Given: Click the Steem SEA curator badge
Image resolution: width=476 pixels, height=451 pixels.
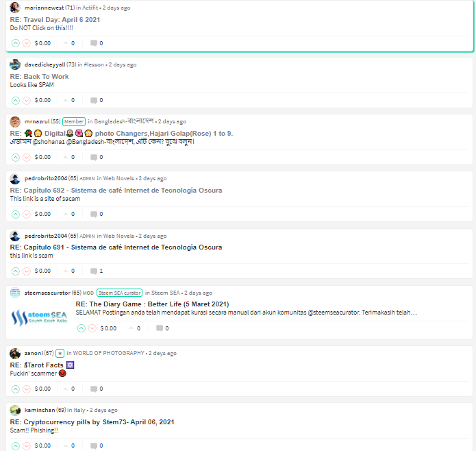Looking at the screenshot, I should (119, 293).
